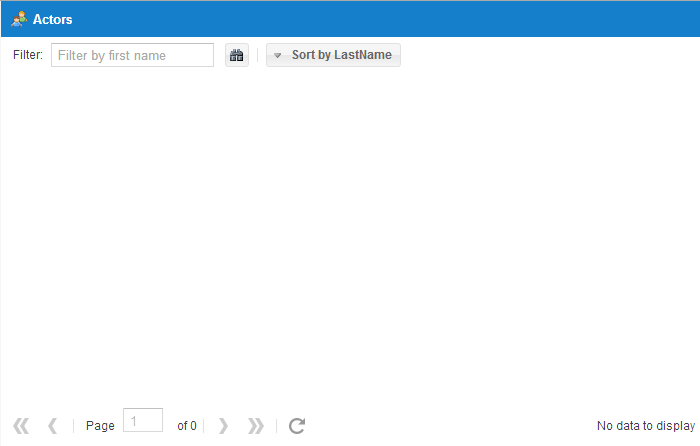The width and height of the screenshot is (700, 446).
Task: Refresh the actors list
Action: pos(297,426)
